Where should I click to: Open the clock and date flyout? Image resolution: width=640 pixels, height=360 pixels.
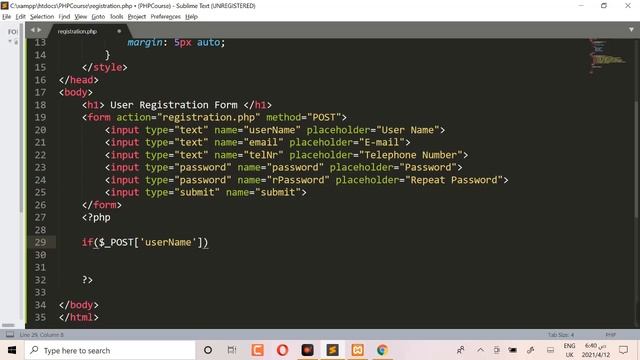[596, 350]
